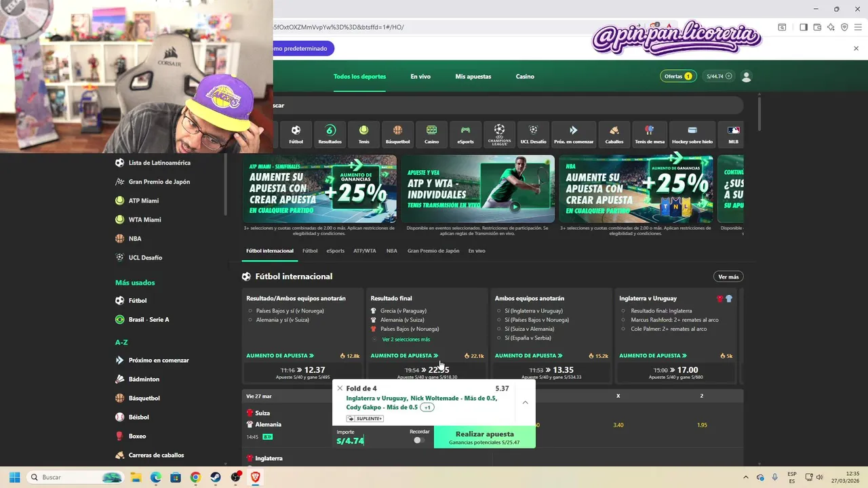Select the Gran Premio de Japón sub-tab

[x=433, y=251]
